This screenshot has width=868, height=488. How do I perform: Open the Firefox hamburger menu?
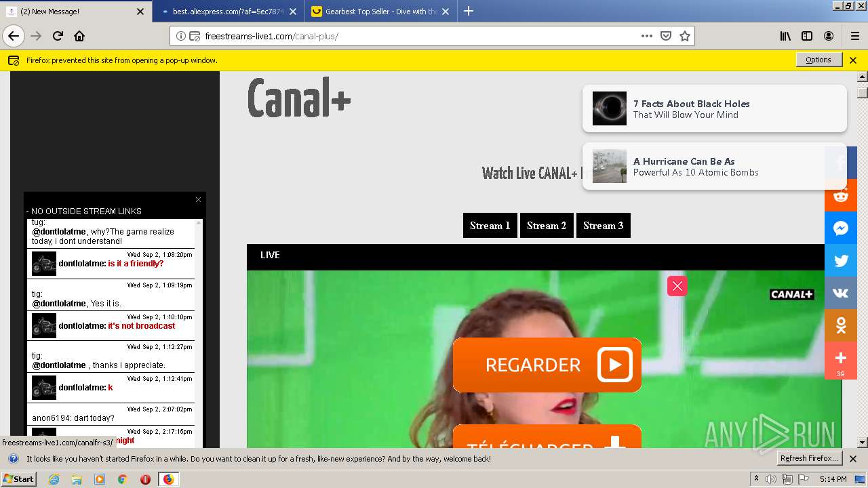coord(854,36)
